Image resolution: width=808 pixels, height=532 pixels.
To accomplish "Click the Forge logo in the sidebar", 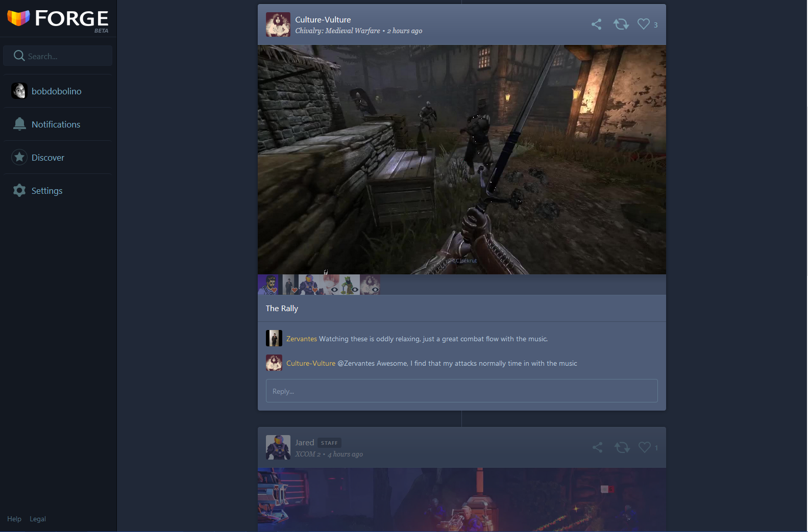I will pyautogui.click(x=58, y=19).
